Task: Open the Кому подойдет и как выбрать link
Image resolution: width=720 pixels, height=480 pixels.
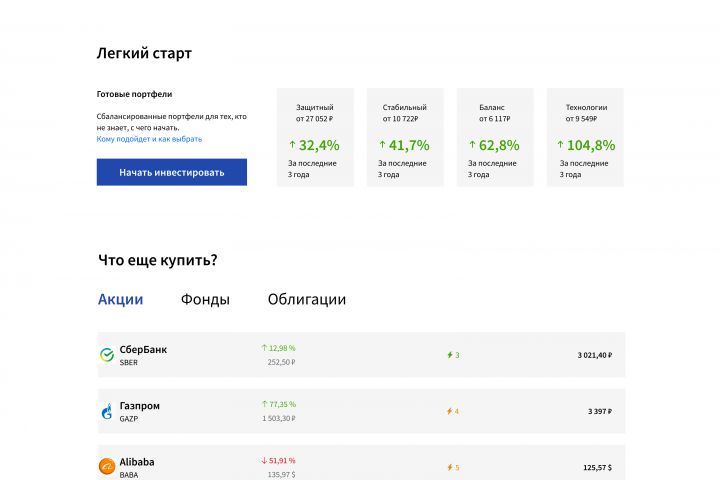Action: click(x=149, y=139)
